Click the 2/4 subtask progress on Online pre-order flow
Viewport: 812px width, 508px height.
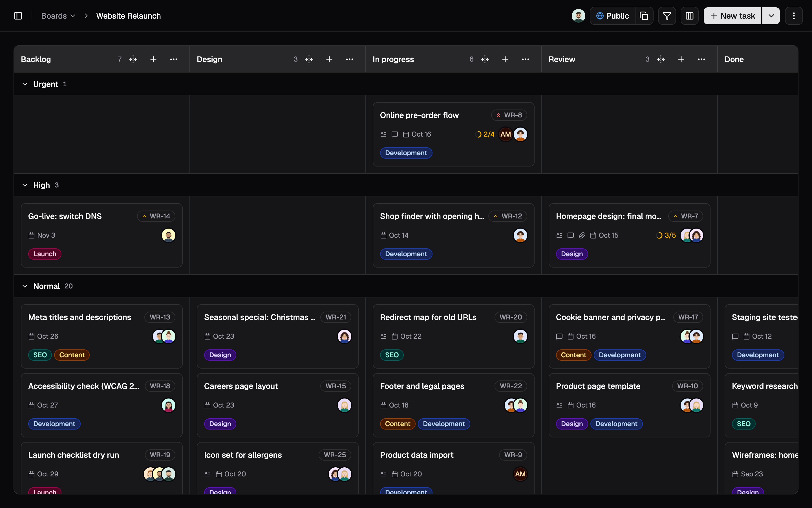[x=485, y=134]
